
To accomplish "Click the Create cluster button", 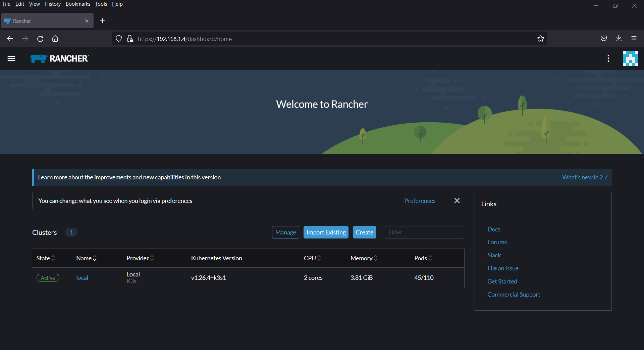I will [365, 232].
